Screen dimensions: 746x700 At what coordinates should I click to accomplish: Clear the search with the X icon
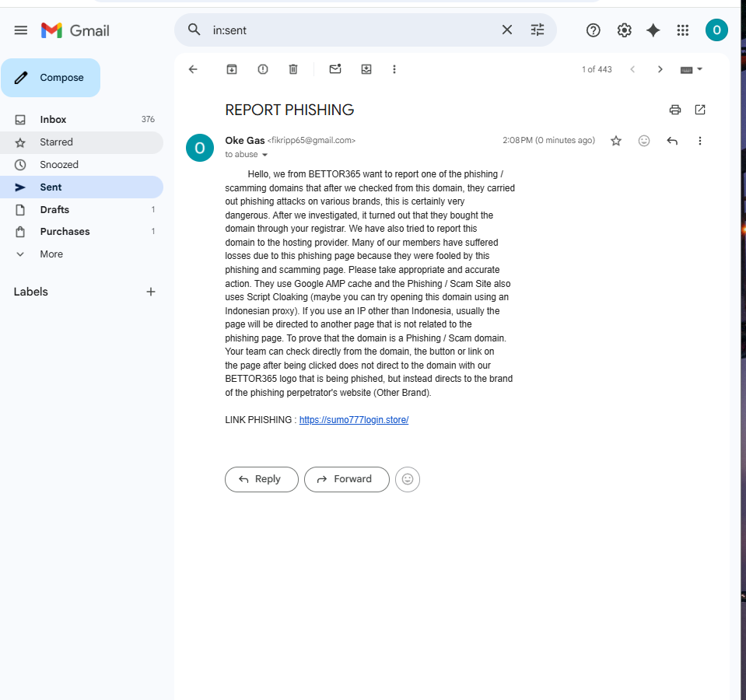point(507,30)
